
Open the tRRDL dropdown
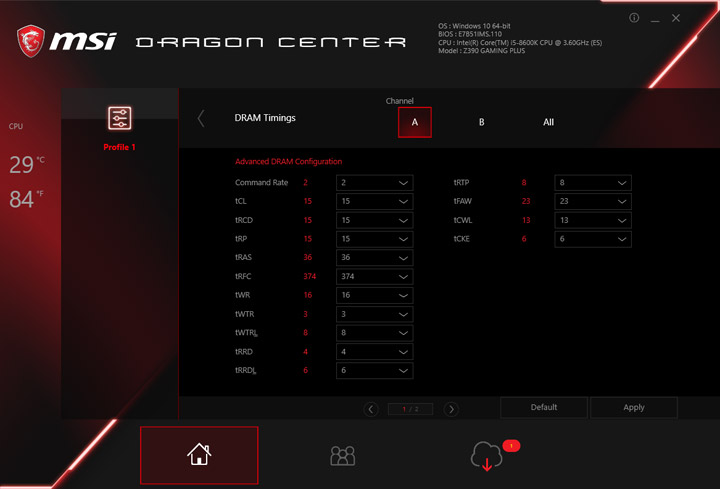(x=374, y=371)
